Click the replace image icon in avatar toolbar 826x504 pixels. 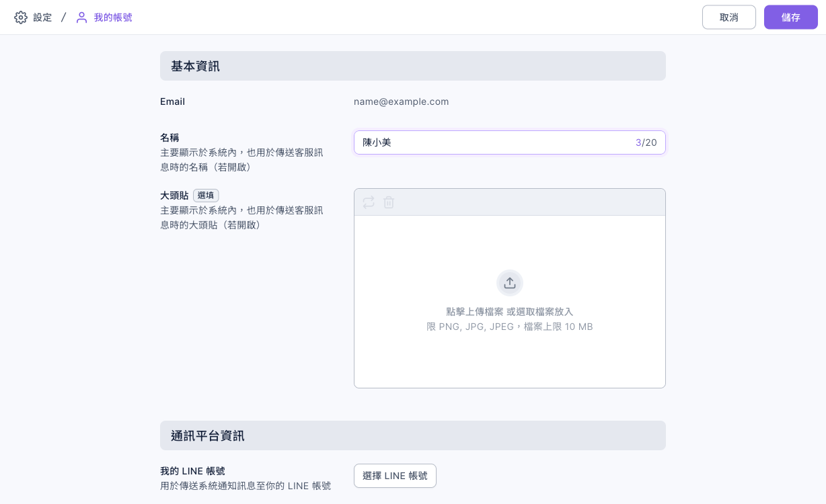tap(369, 202)
